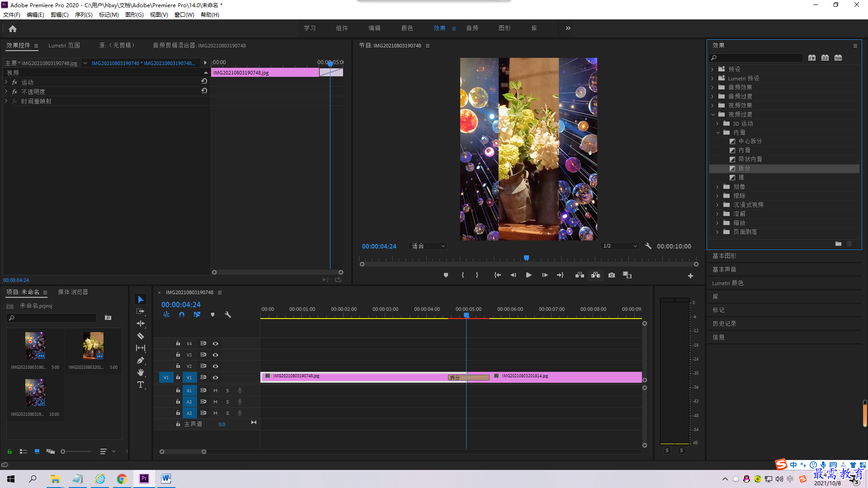
Task: Switch Project panel to list view
Action: (x=24, y=451)
